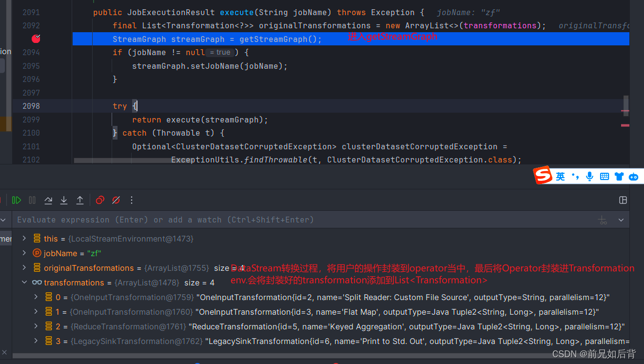This screenshot has width=644, height=364.
Task: Remove the breakpoint at the getStreamGraph line
Action: 36,39
